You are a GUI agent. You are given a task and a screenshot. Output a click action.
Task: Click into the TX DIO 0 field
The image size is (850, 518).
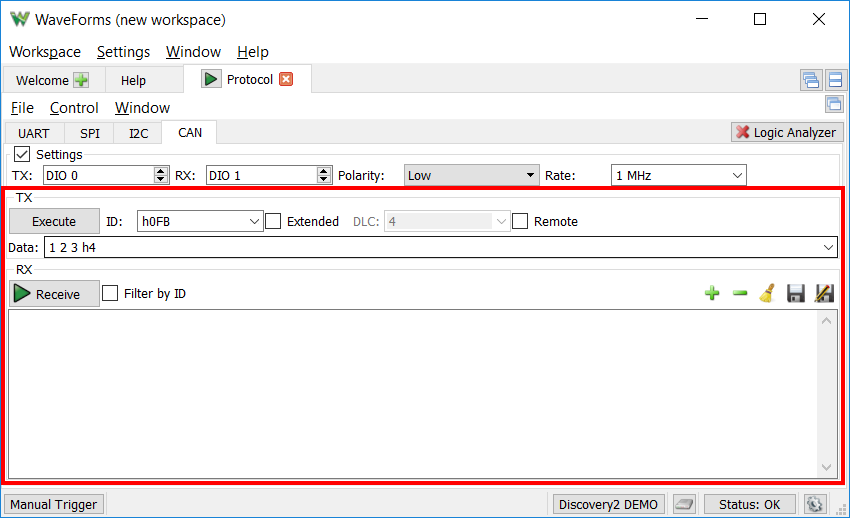(99, 176)
